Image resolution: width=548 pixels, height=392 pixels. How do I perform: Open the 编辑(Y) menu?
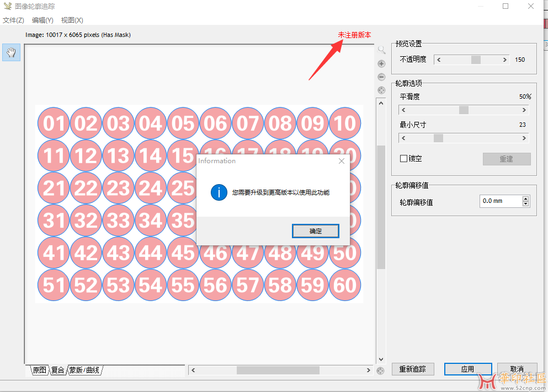(42, 20)
